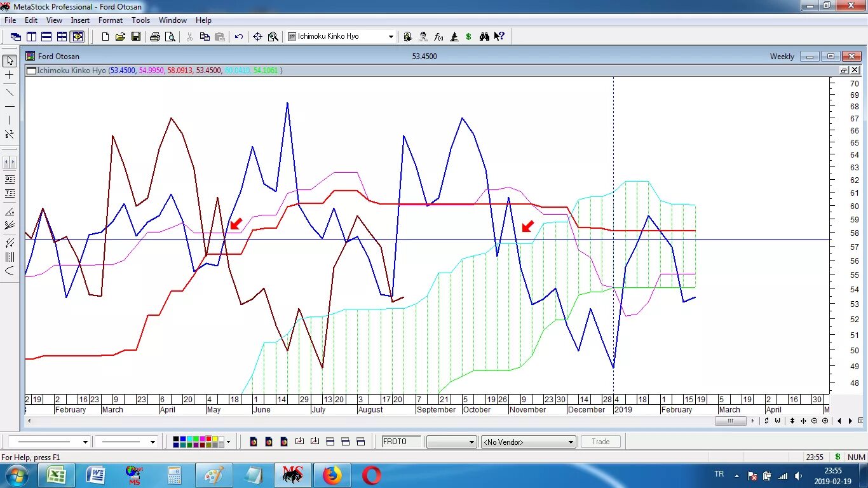Click the crosshair target toolbar icon

point(258,37)
